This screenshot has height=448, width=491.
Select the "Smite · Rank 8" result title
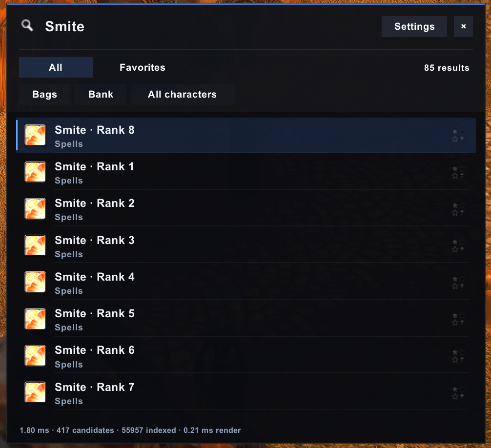(x=95, y=130)
